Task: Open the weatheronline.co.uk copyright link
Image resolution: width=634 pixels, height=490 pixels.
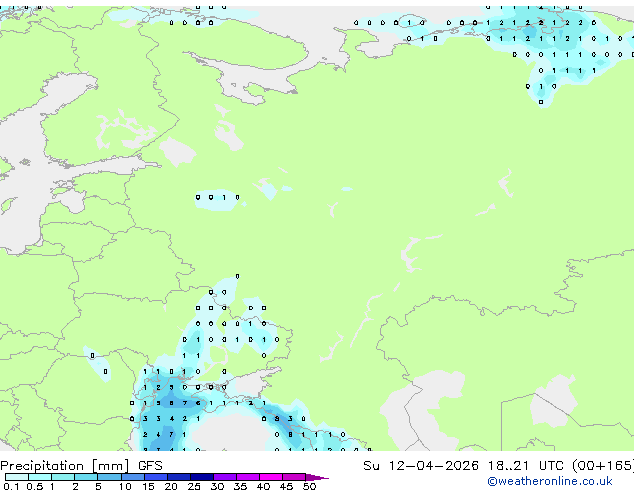Action: [550, 481]
